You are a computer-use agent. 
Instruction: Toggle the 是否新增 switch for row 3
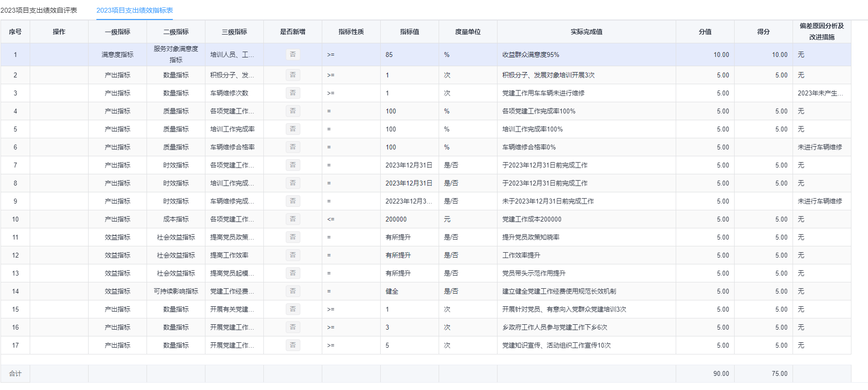click(x=293, y=93)
